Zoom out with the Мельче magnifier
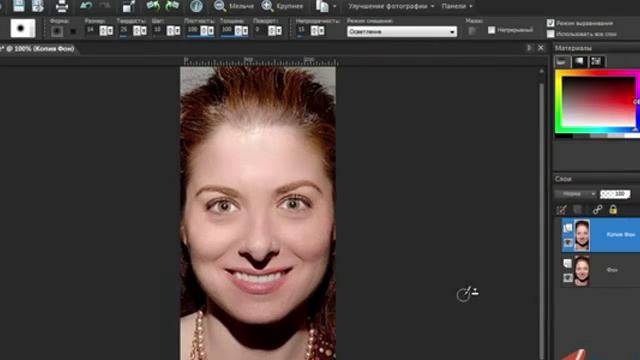640x360 pixels. coord(220,6)
